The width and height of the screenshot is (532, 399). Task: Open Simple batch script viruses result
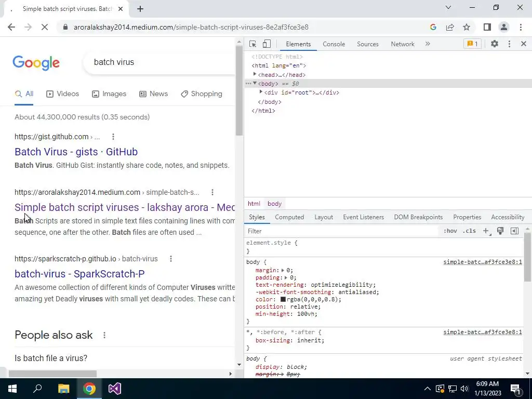pos(125,207)
